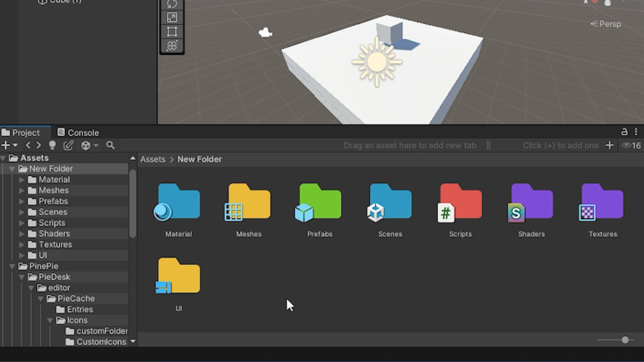Screen dimensions: 644x362
Task: Click the directional light sun gizmo
Action: click(377, 62)
